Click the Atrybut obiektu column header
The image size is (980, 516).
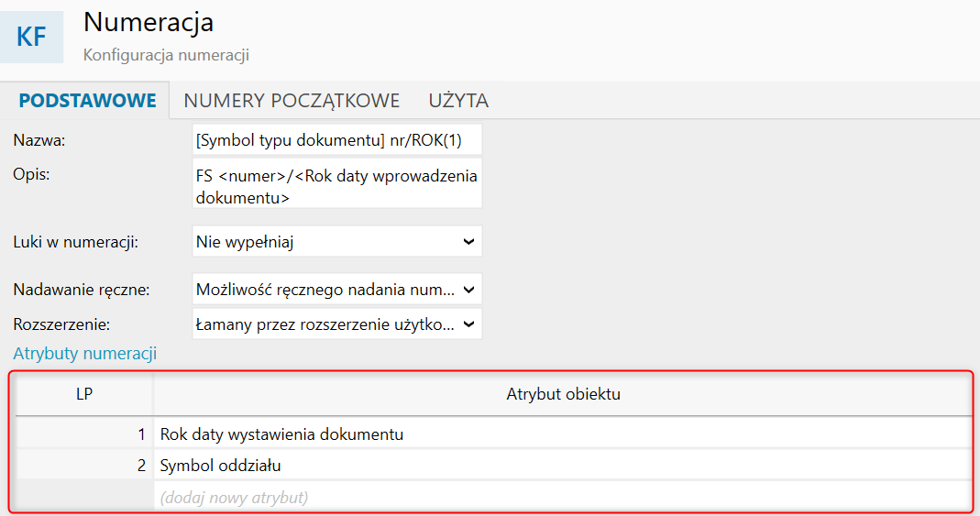563,394
